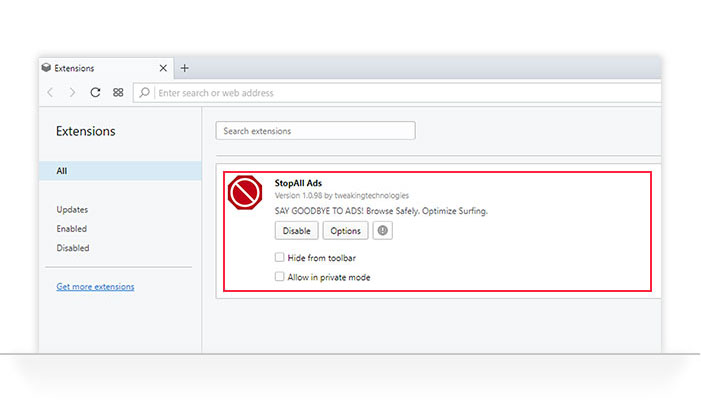The width and height of the screenshot is (701, 415).
Task: Show Updates in the sidebar
Action: [x=72, y=210]
